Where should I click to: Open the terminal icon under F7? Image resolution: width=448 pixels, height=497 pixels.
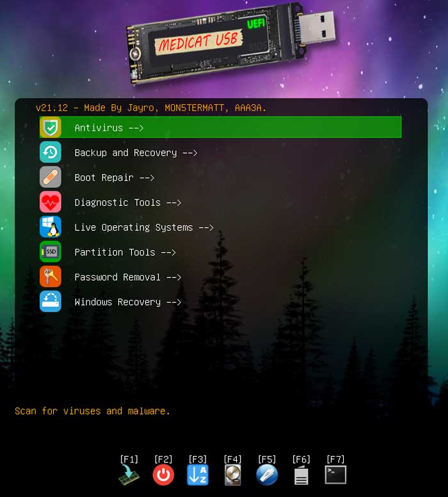[x=335, y=475]
